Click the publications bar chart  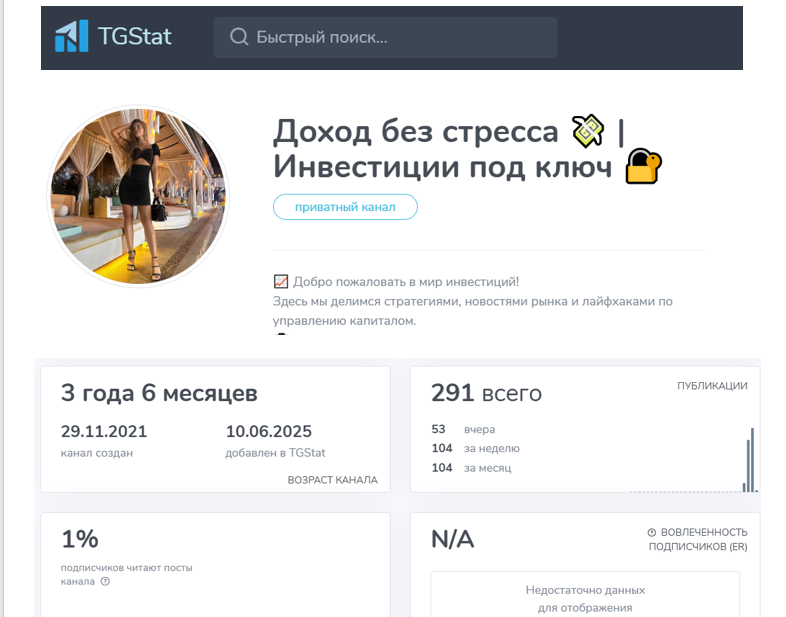pyautogui.click(x=694, y=460)
